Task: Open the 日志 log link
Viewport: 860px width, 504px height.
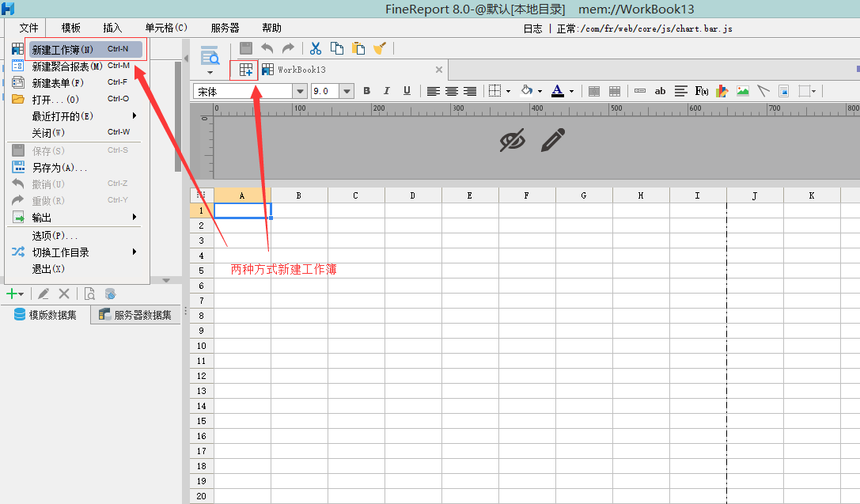Action: coord(532,28)
